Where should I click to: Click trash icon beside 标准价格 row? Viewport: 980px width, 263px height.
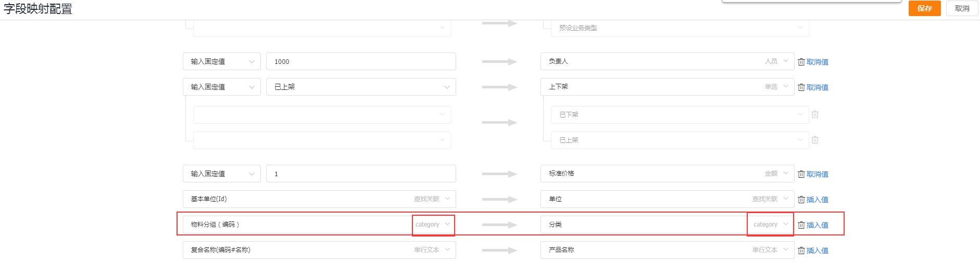801,174
